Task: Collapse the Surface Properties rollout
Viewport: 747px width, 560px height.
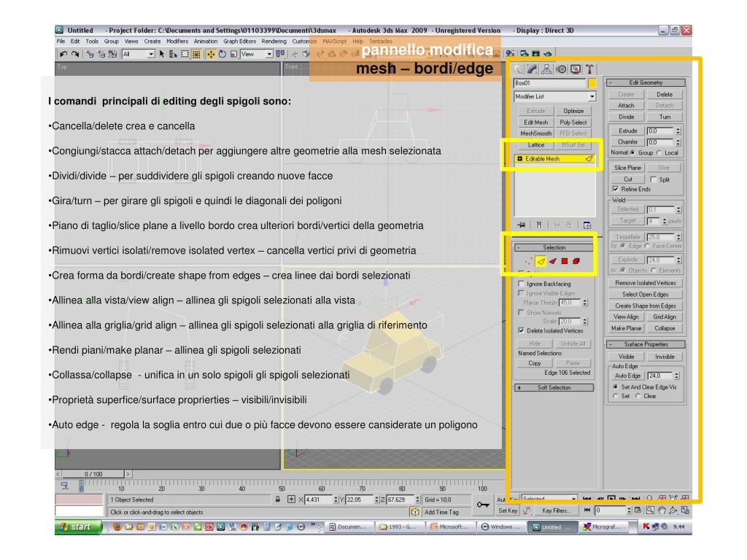Action: (x=646, y=344)
